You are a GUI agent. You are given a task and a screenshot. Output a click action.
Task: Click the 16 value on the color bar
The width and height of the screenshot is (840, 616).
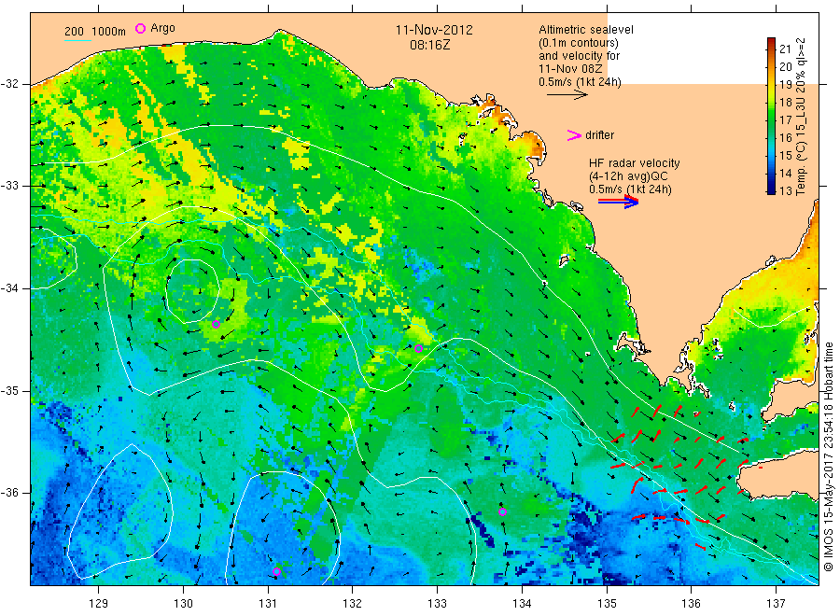tap(785, 137)
